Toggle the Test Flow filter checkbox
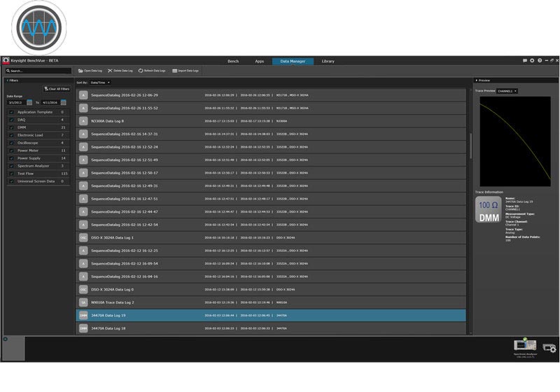Screen dimensions: 560x392 [x=11, y=174]
